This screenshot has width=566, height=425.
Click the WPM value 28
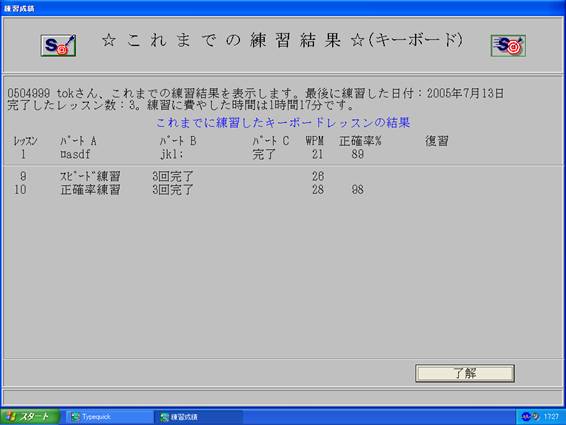coord(318,190)
